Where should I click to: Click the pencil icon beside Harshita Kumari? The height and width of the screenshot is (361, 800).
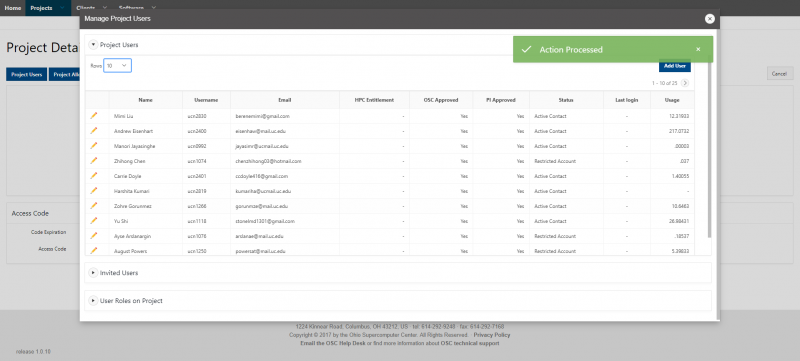(93, 190)
